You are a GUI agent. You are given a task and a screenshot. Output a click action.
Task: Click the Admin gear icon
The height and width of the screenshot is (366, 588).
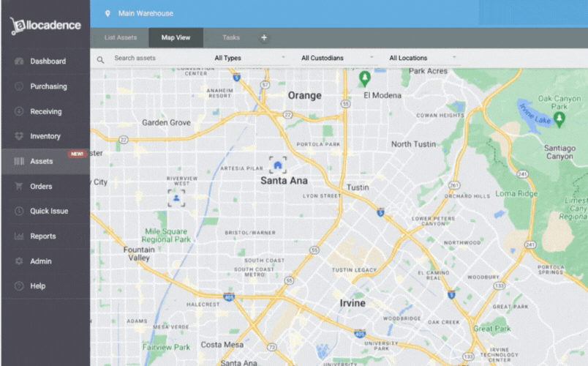(x=19, y=261)
